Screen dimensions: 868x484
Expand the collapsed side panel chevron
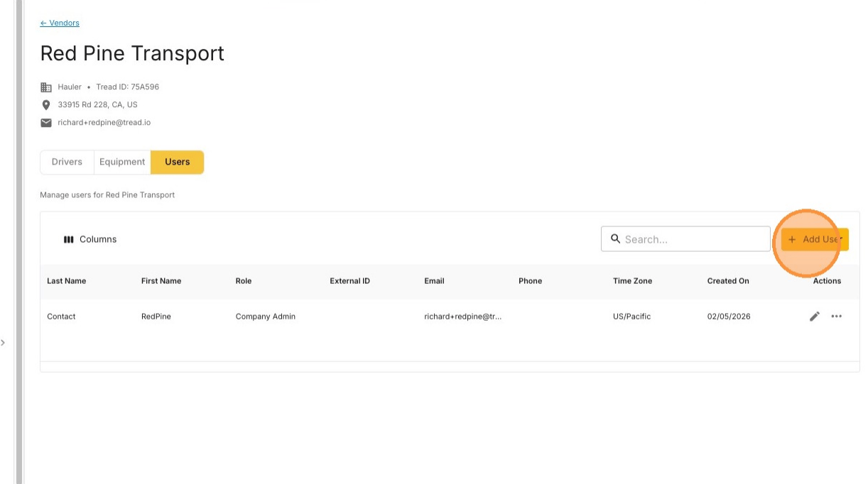(x=3, y=343)
